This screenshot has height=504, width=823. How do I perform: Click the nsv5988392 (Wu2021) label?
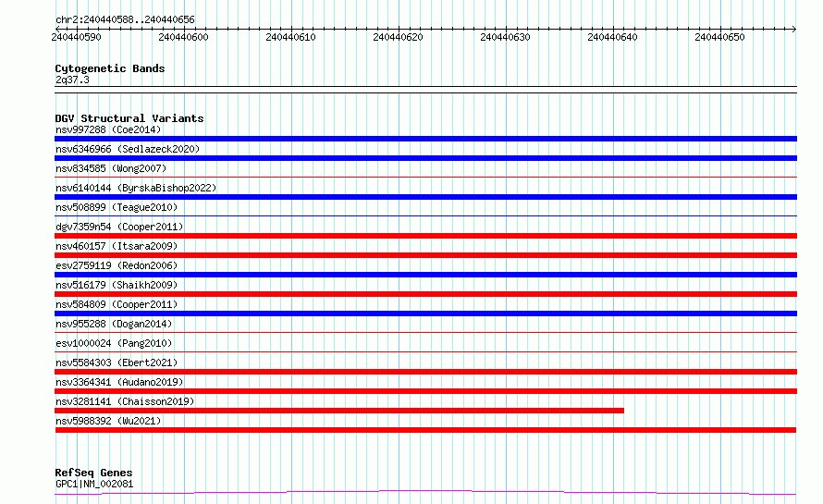coord(108,421)
